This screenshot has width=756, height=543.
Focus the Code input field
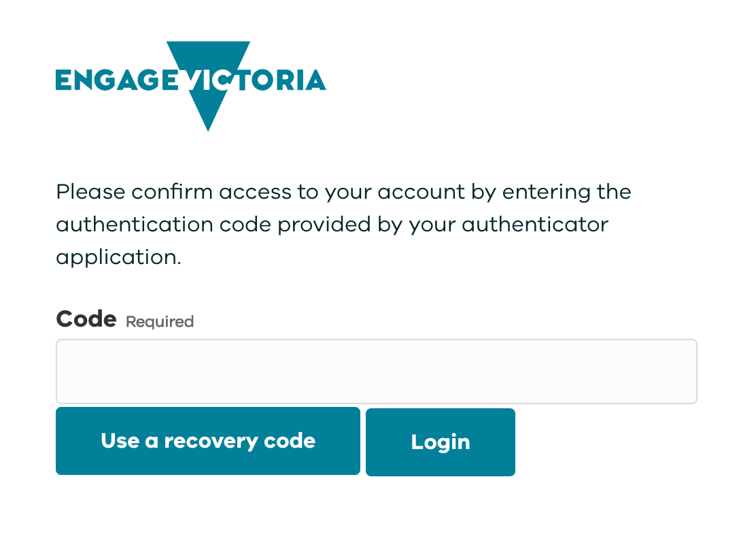[376, 372]
